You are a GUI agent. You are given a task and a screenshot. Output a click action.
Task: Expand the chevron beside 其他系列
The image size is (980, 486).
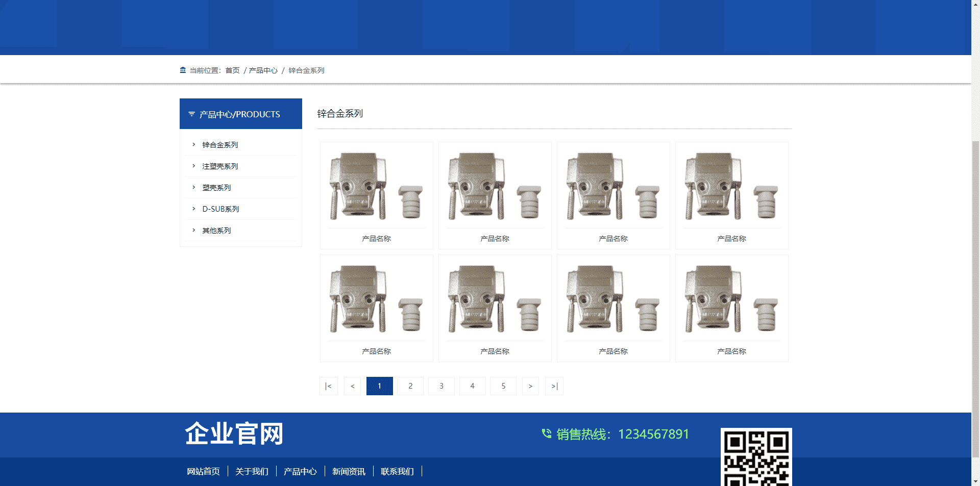(194, 231)
